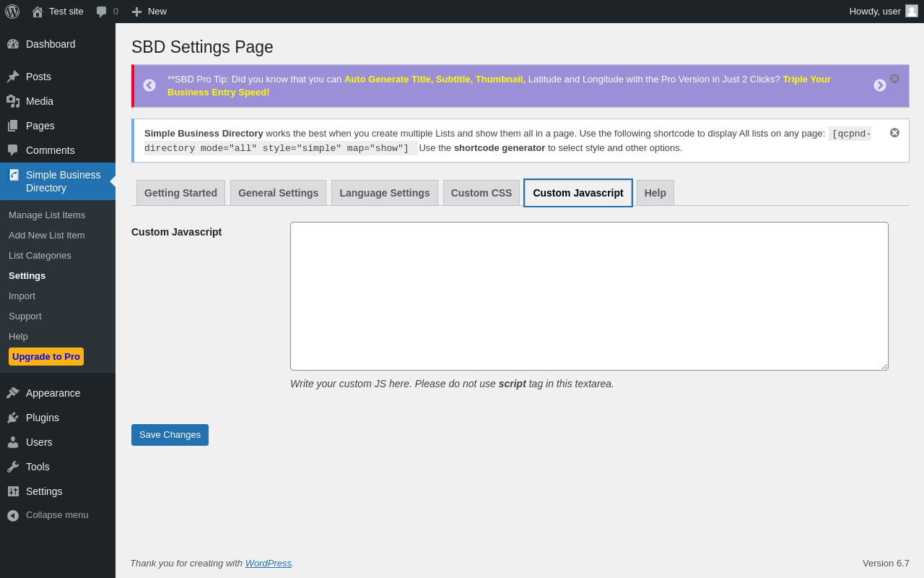924x578 pixels.
Task: Select the Custom Javascript tab
Action: tap(578, 193)
